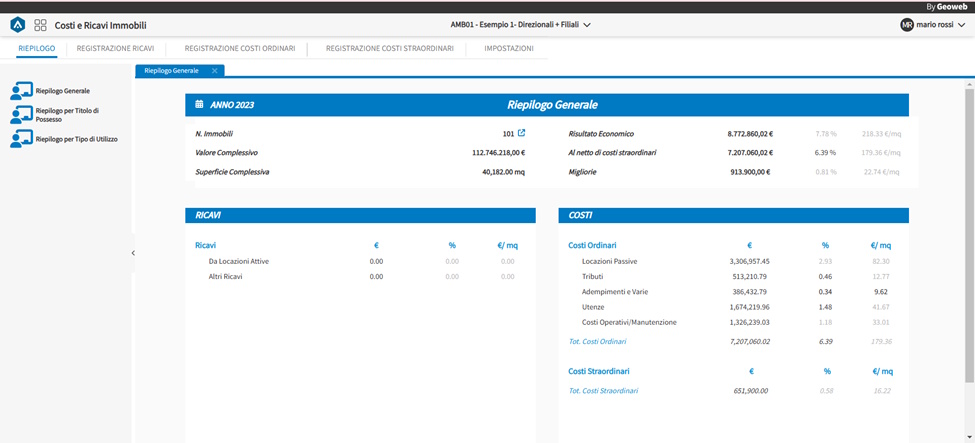Click the Tot. Costi Straordinari link
This screenshot has width=975, height=443.
[603, 390]
